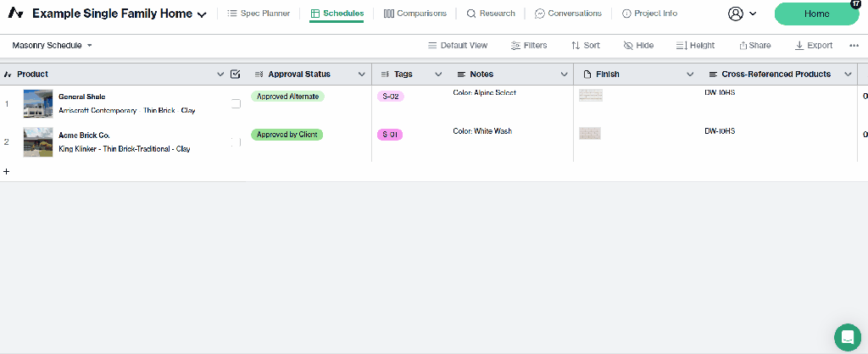This screenshot has width=868, height=354.
Task: Click the green Home button
Action: (x=816, y=14)
